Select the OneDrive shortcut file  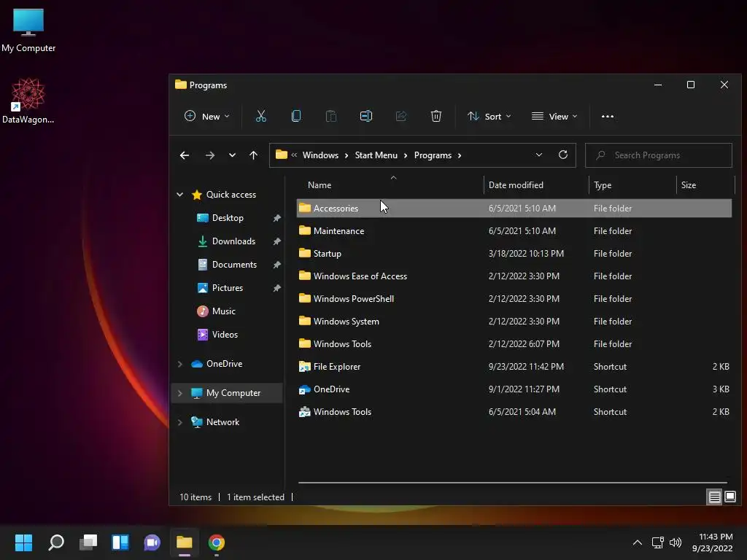[514, 389]
